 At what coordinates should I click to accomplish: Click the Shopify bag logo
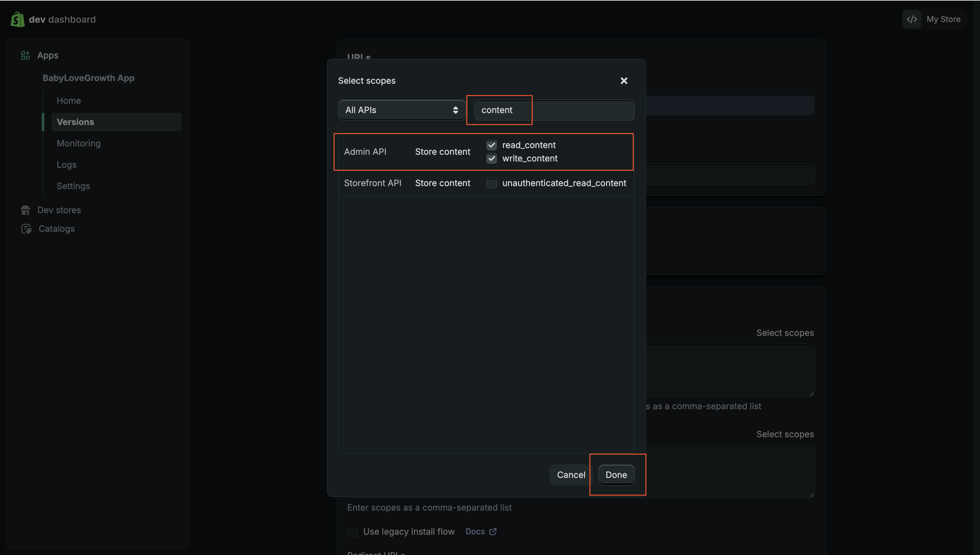18,19
